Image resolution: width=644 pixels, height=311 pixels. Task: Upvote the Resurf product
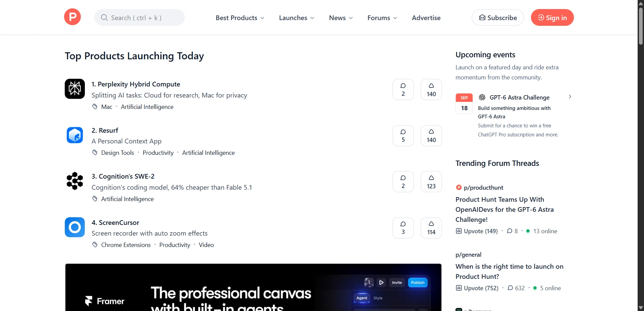[x=431, y=136]
